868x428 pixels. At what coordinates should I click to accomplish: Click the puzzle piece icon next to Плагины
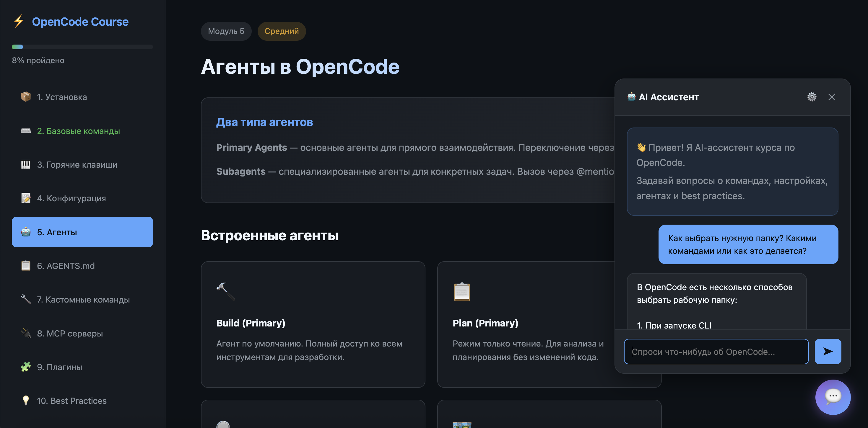[26, 367]
